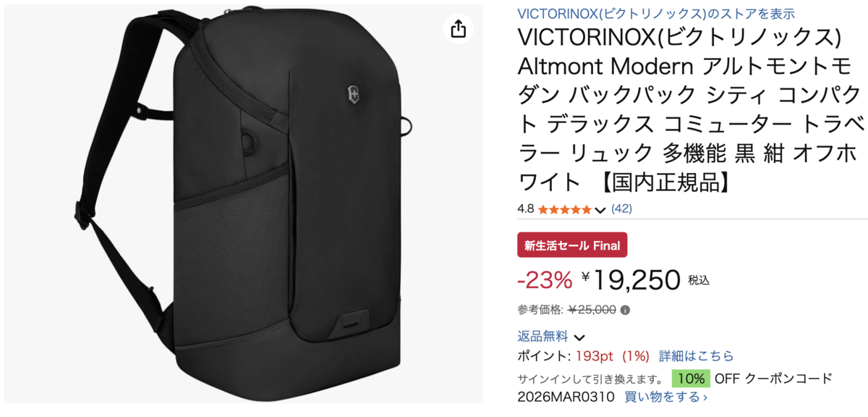
Task: Click the info icon beside 参考価格 ¥25,000
Action: [625, 310]
